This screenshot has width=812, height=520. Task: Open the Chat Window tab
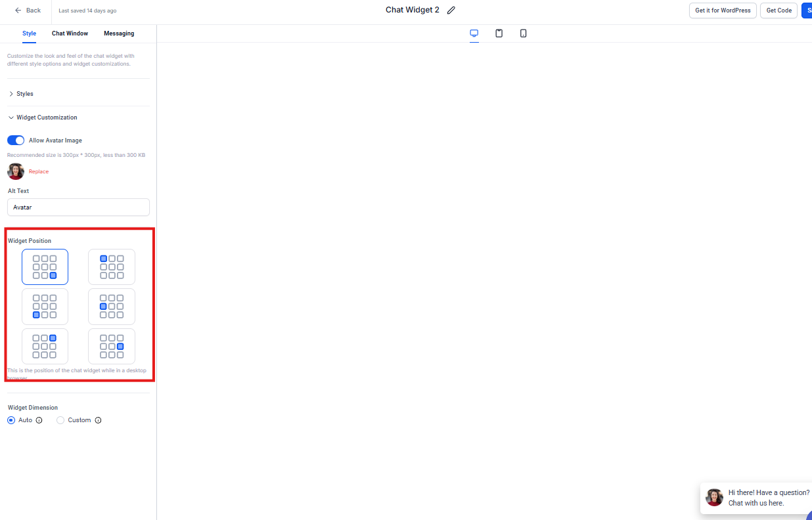(x=70, y=33)
